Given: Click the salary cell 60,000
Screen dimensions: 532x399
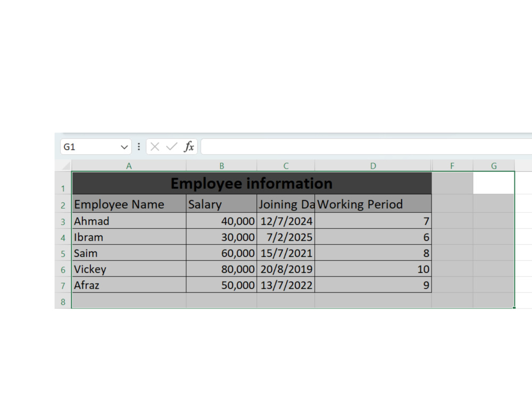Looking at the screenshot, I should click(221, 253).
